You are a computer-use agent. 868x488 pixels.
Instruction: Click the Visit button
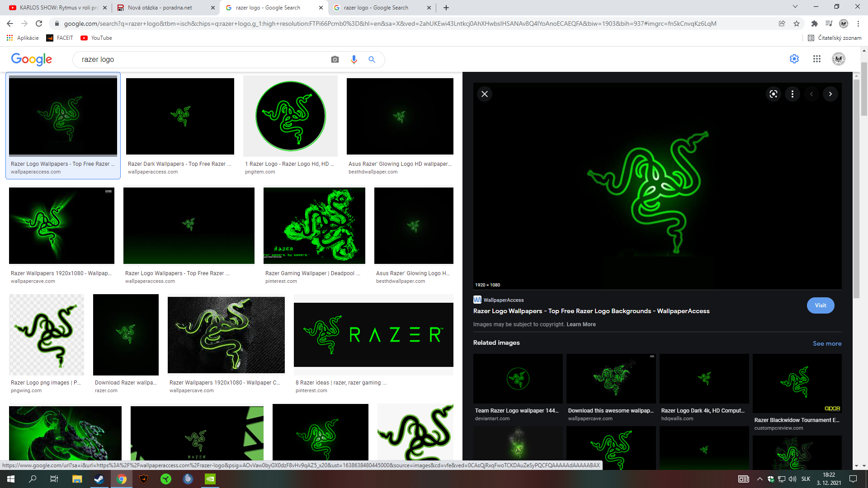click(x=820, y=305)
